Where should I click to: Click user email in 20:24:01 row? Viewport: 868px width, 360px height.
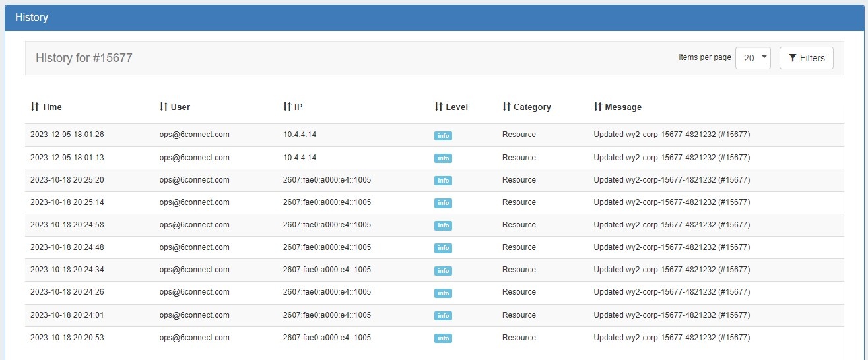[x=194, y=315]
